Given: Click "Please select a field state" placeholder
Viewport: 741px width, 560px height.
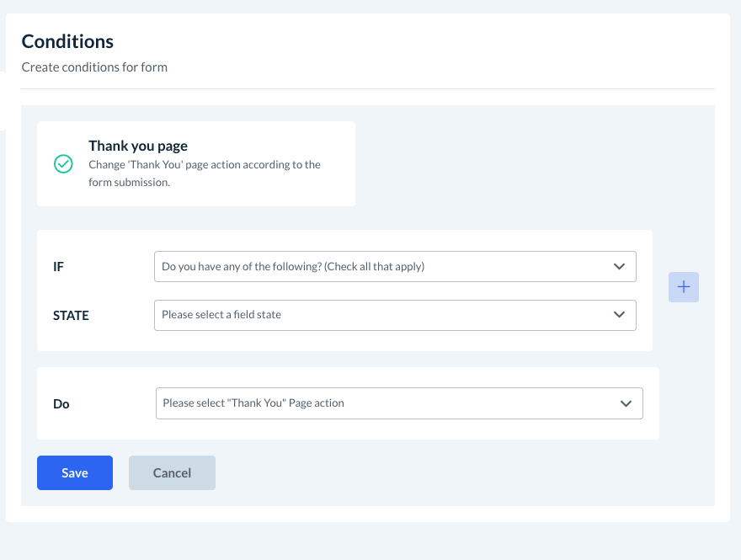Looking at the screenshot, I should click(221, 315).
